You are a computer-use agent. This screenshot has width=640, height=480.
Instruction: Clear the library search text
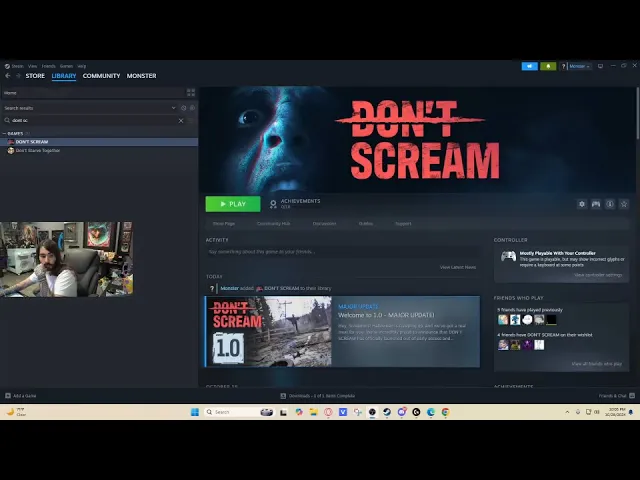[x=181, y=120]
